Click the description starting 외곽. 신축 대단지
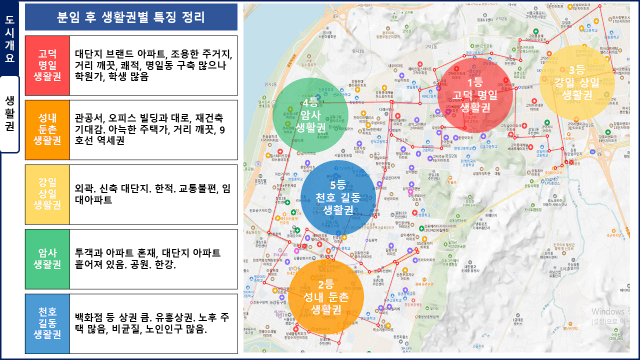Screen dimensions: 640x360 pyautogui.click(x=153, y=194)
